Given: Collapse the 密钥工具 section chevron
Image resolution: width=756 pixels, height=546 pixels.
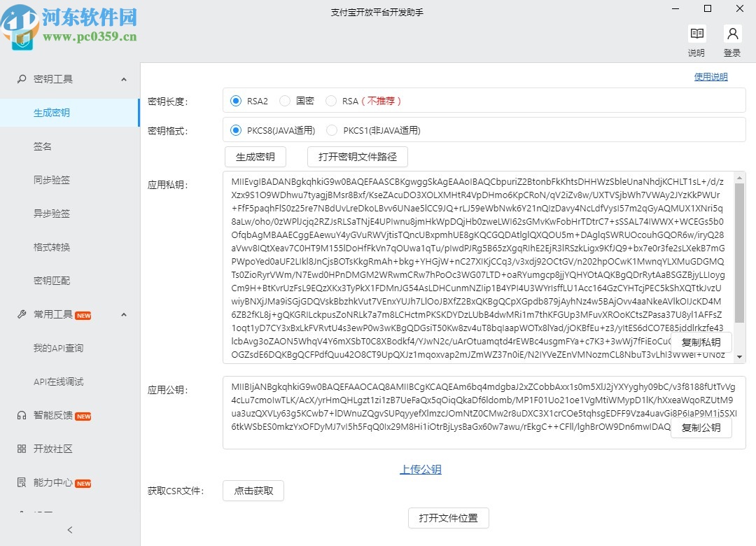Looking at the screenshot, I should 124,79.
